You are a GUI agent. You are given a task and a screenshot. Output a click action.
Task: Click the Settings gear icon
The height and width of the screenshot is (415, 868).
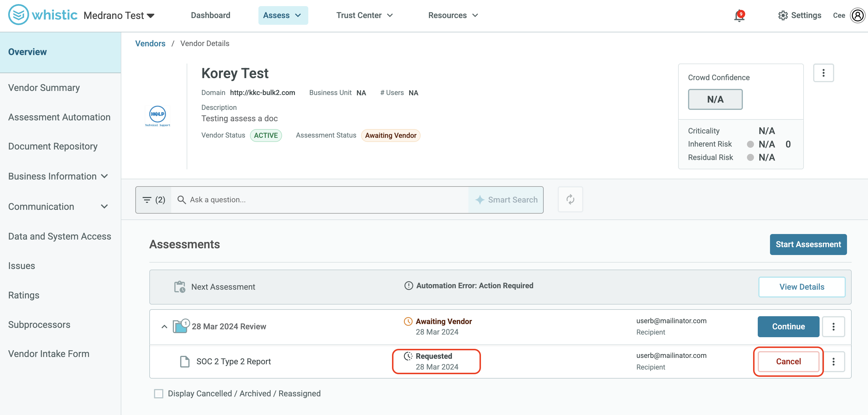[783, 15]
